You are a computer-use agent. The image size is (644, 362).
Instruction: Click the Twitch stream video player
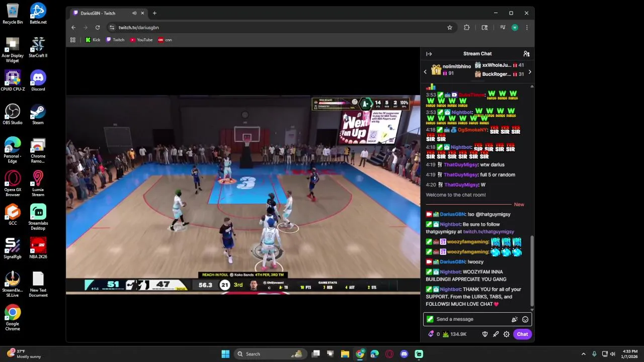pos(243,195)
